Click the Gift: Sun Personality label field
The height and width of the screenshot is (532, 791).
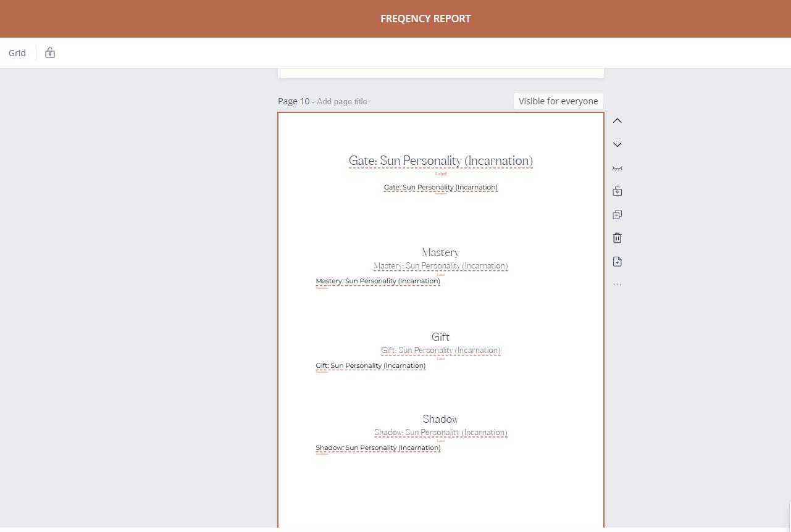point(440,351)
